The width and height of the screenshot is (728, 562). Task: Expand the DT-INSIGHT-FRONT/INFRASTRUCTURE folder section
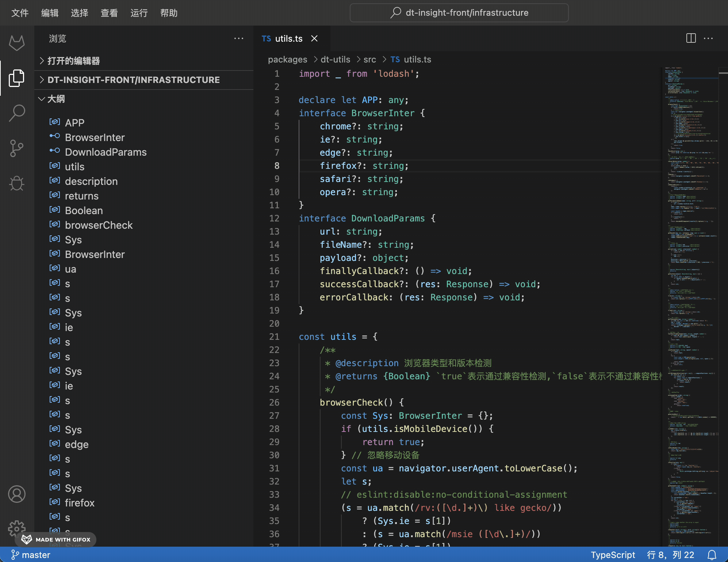pyautogui.click(x=133, y=80)
